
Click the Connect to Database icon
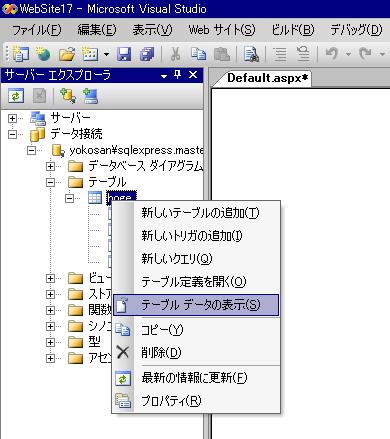click(x=67, y=96)
